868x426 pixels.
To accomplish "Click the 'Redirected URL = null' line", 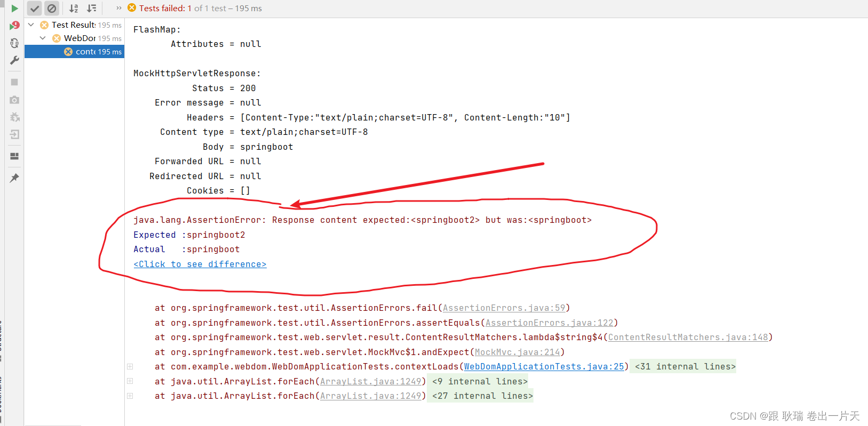I will pos(205,176).
